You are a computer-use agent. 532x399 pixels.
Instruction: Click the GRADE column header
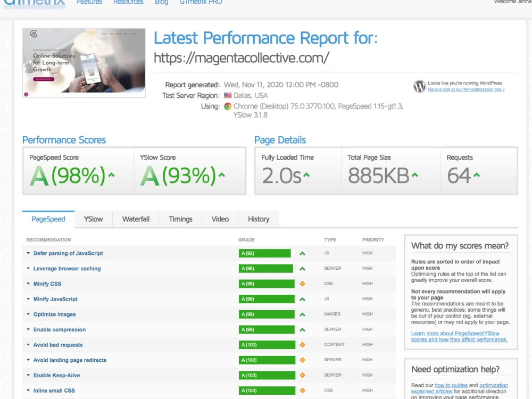tap(246, 240)
